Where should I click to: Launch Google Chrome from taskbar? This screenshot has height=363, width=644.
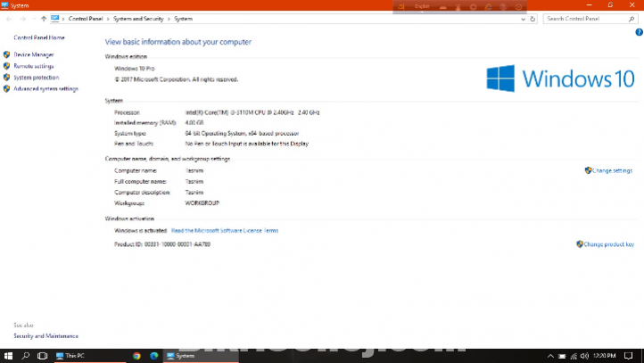click(x=136, y=356)
